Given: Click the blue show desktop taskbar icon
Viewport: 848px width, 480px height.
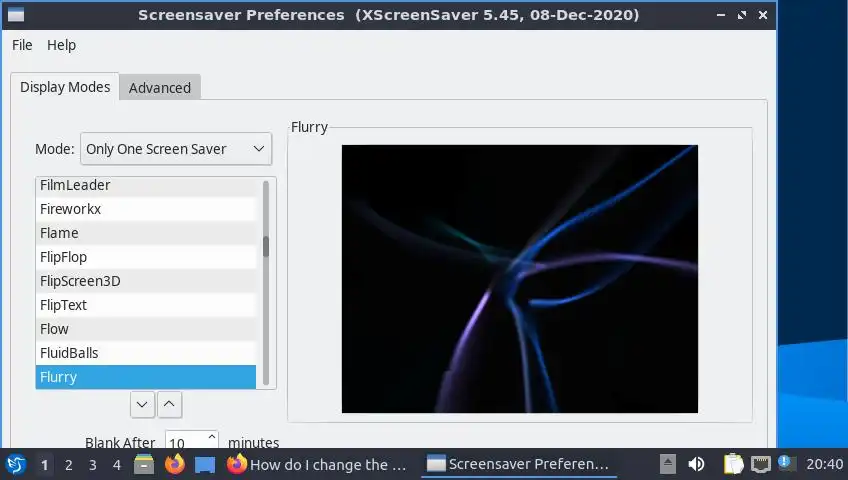Looking at the screenshot, I should pos(205,465).
